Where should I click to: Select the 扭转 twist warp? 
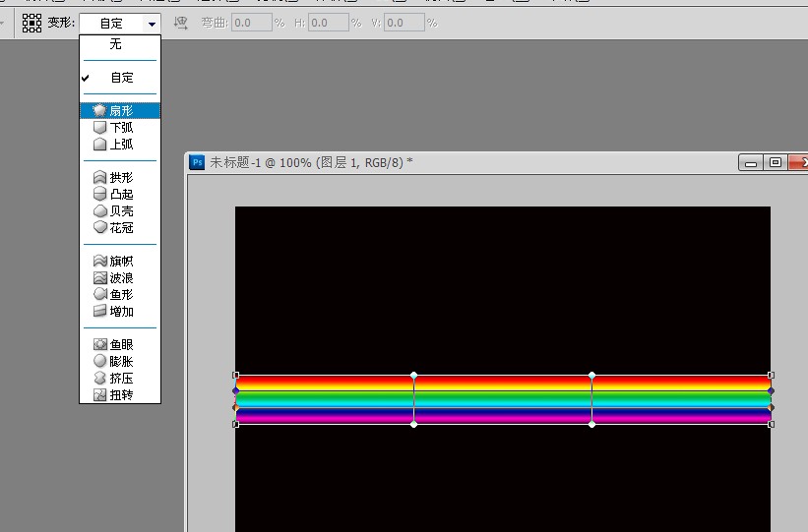click(x=120, y=395)
